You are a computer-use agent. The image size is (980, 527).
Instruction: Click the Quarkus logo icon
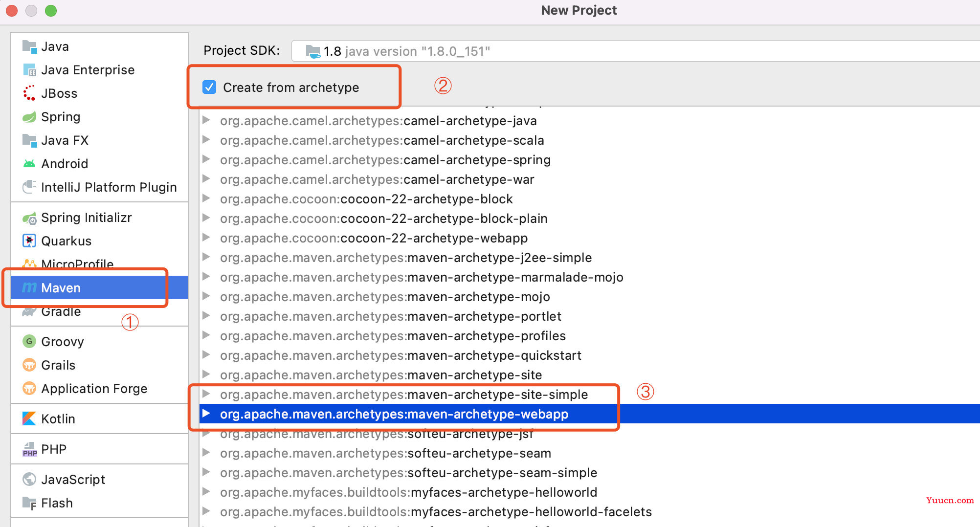point(29,241)
